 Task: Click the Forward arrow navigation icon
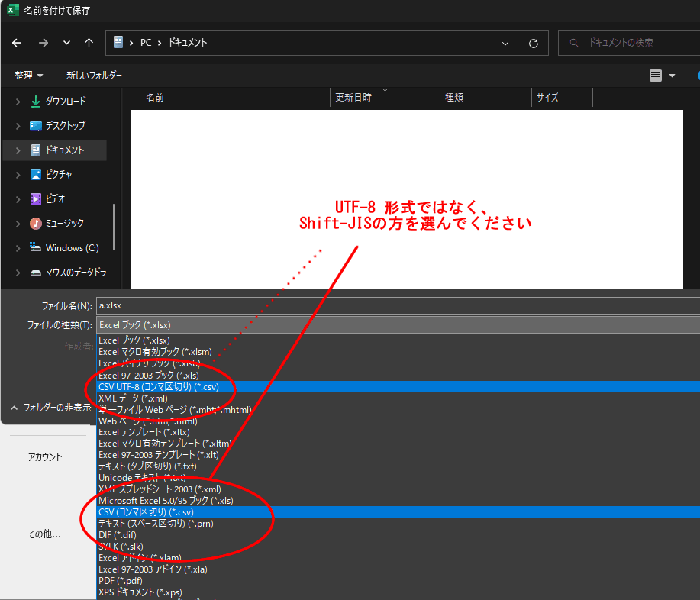(x=44, y=43)
